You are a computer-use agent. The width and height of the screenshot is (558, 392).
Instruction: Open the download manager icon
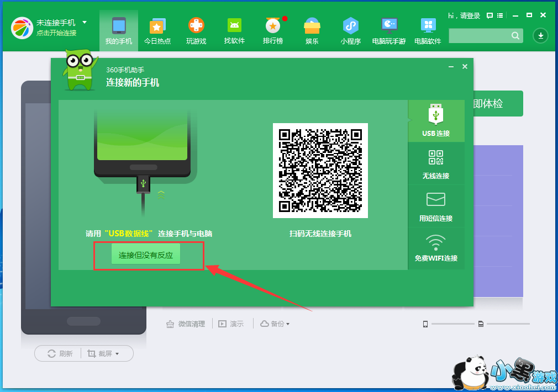[x=540, y=35]
